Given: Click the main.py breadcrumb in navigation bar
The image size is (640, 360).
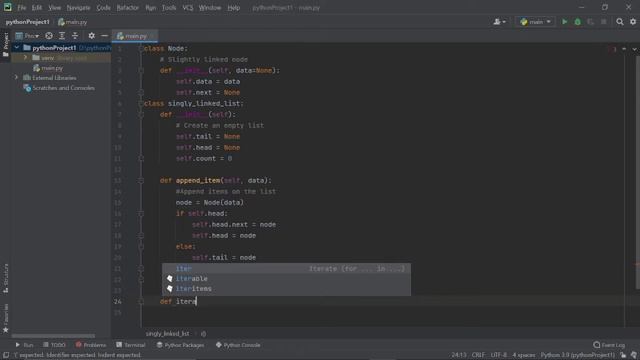Looking at the screenshot, I should 73,22.
